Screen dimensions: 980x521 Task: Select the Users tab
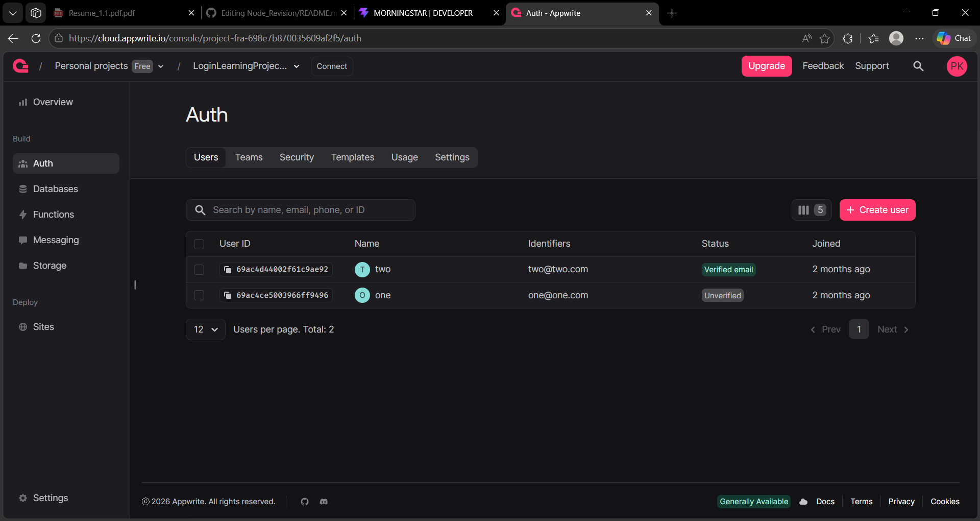pyautogui.click(x=206, y=157)
